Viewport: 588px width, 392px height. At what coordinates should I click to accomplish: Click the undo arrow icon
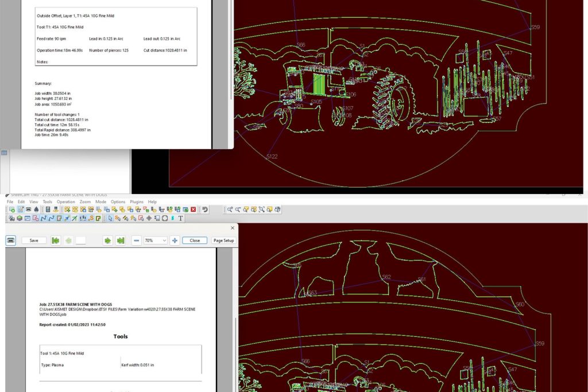pos(205,209)
